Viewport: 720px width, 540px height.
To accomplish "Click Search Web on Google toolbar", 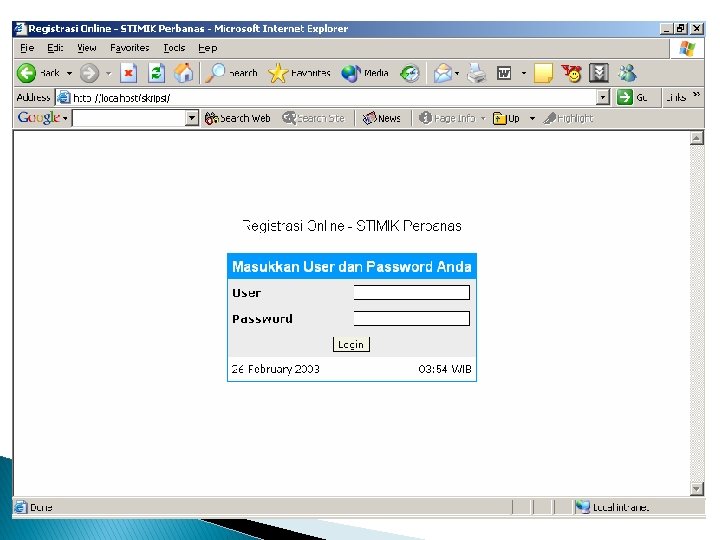I will coord(237,118).
